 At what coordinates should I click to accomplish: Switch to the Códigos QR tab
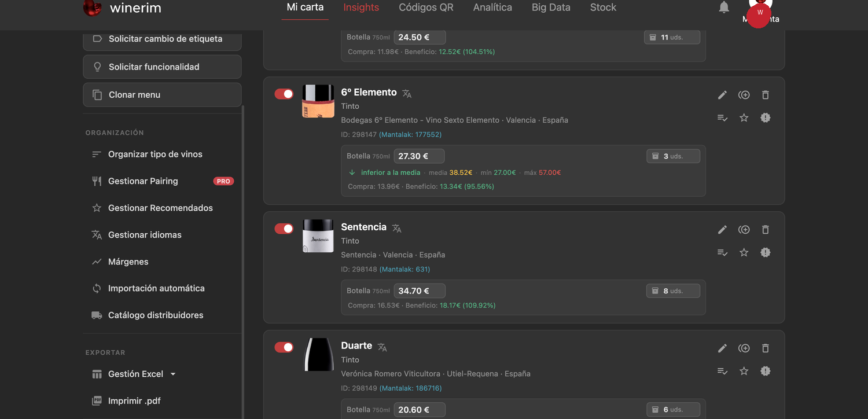point(426,8)
